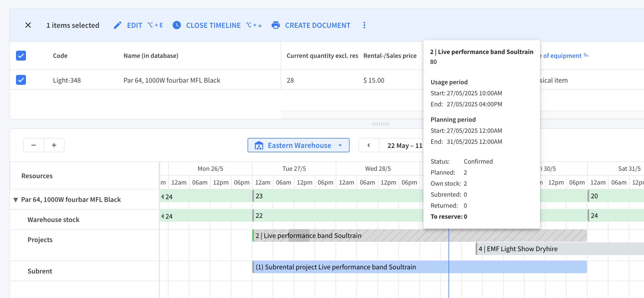Click the clock Close Timeline icon
This screenshot has width=644, height=298.
(x=177, y=25)
